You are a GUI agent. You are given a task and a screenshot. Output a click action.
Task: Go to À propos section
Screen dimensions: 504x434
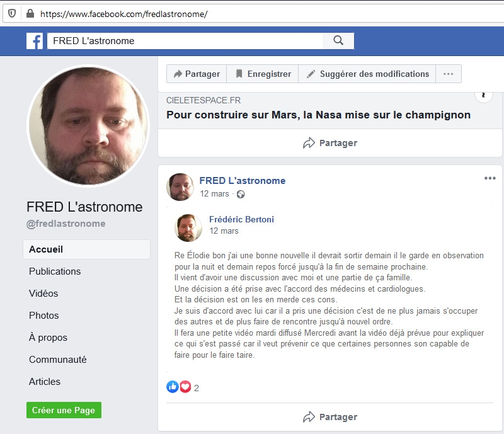click(x=48, y=338)
